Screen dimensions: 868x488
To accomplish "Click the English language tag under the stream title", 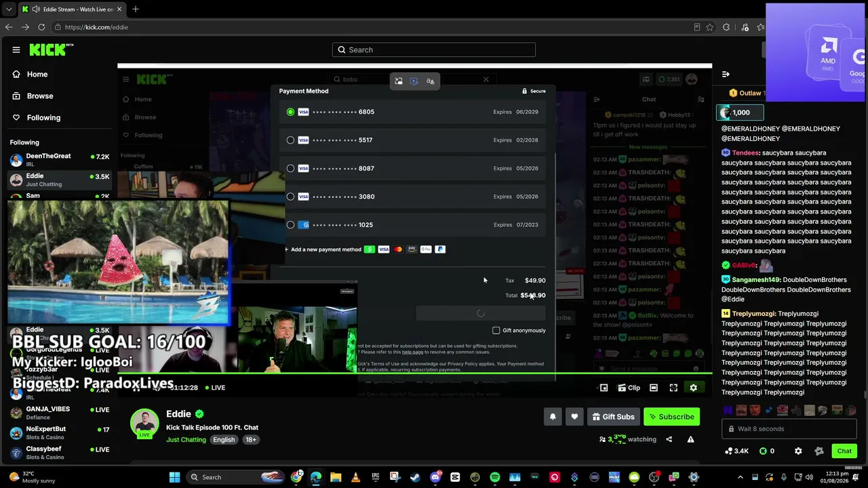I will coord(224,440).
